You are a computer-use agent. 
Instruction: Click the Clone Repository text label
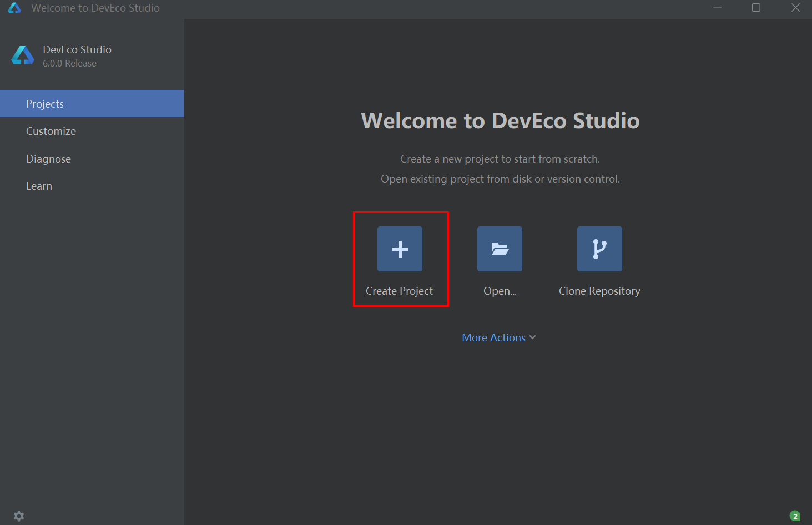click(x=599, y=291)
